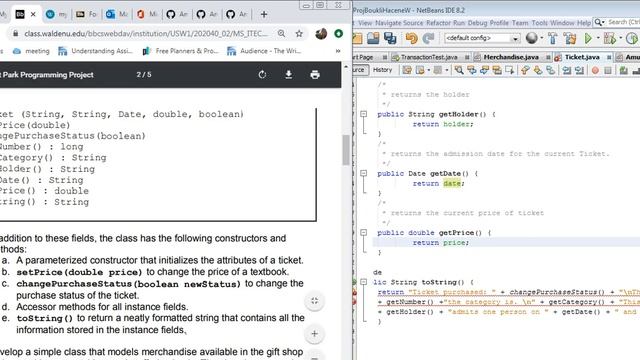Open the Refactor menu
Screen dimensions: 640x360
(x=438, y=23)
